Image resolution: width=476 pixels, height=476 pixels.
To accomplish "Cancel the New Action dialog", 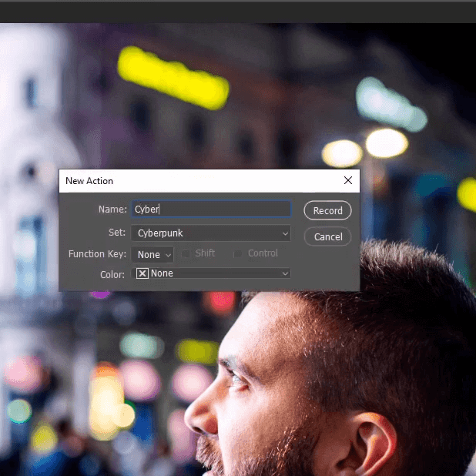I will (x=327, y=236).
